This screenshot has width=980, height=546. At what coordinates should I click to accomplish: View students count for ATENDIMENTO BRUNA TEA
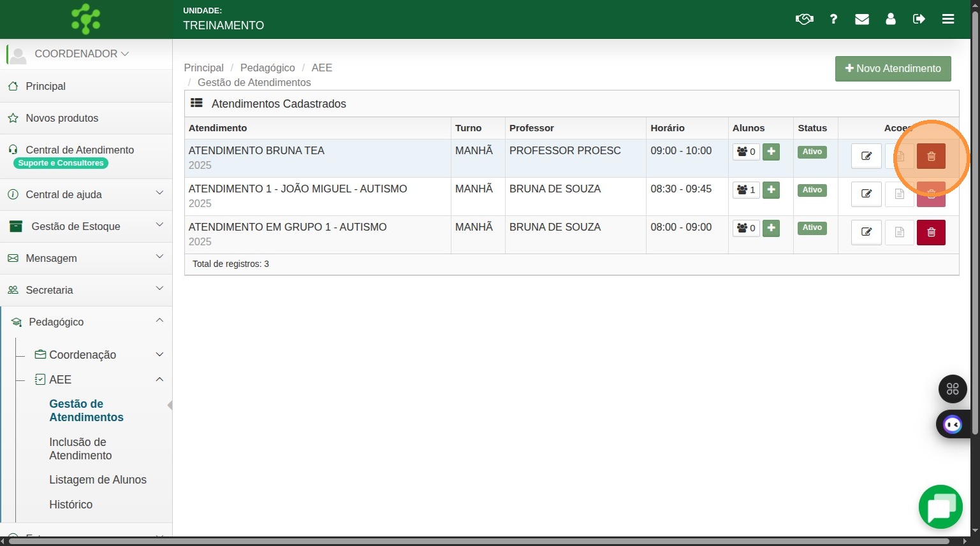(x=746, y=152)
